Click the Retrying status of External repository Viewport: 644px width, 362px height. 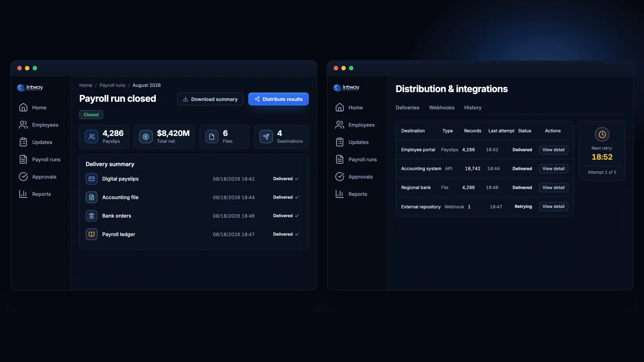click(523, 206)
